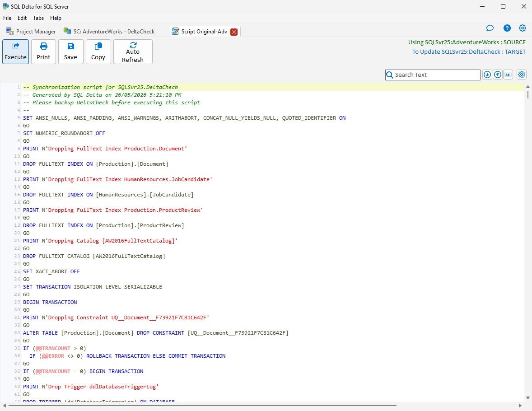Click the SC: AdventureWorks tab database icon
This screenshot has width=532, height=411.
point(67,31)
